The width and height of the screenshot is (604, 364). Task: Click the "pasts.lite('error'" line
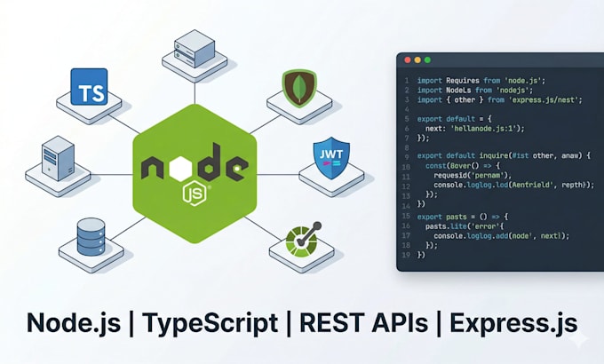click(465, 226)
